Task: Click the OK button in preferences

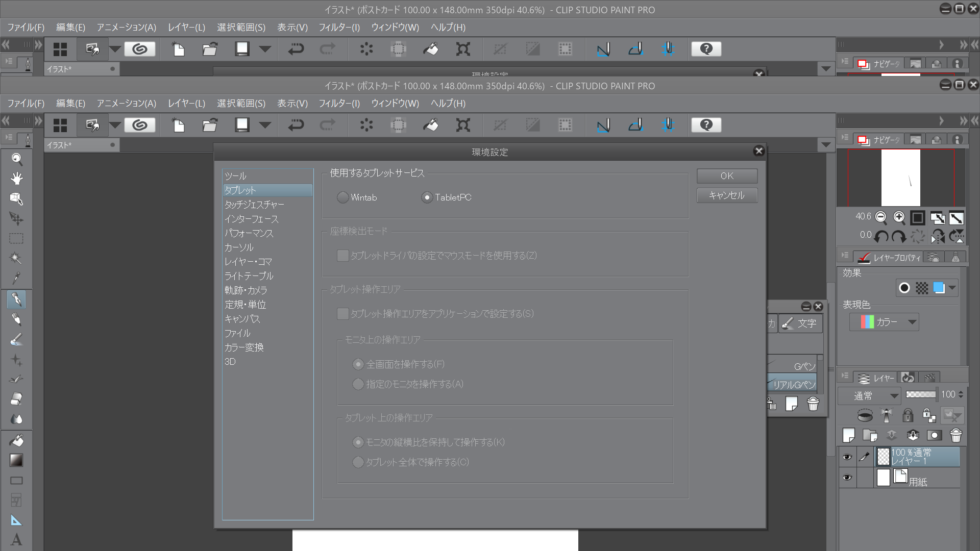Action: pos(727,176)
